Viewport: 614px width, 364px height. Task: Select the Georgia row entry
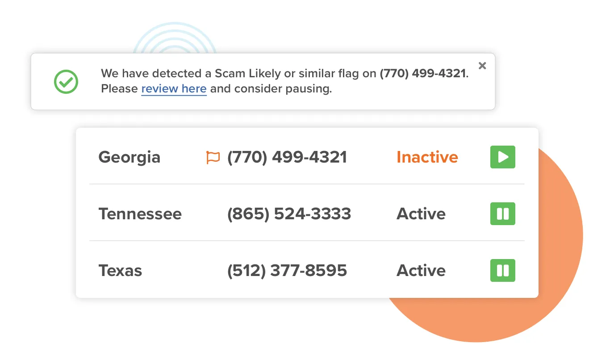coord(129,157)
